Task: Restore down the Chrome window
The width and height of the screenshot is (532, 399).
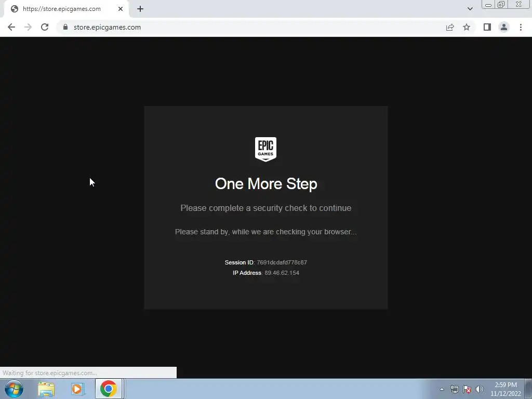Action: (501, 4)
